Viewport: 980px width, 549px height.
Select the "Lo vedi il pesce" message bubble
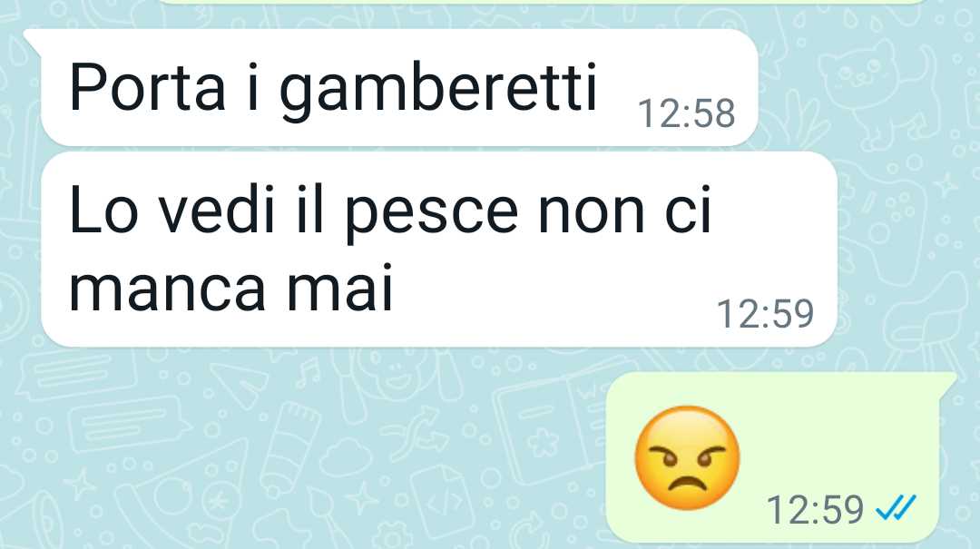pos(439,249)
